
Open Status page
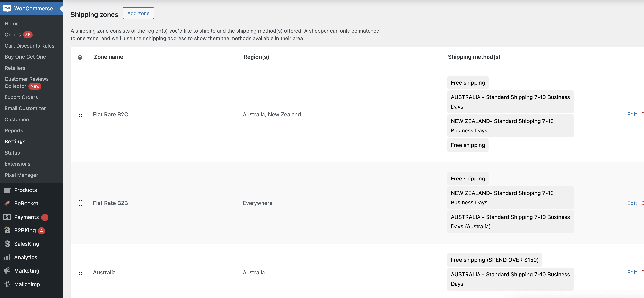pos(12,153)
